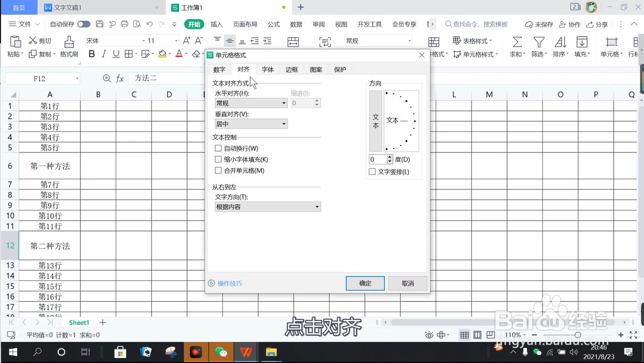Switch to the 边框 border tab
Screen dimensions: 644x363
click(291, 69)
